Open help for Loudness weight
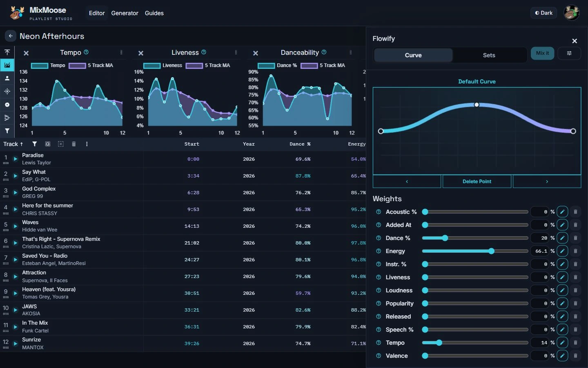The image size is (588, 368). 379,290
